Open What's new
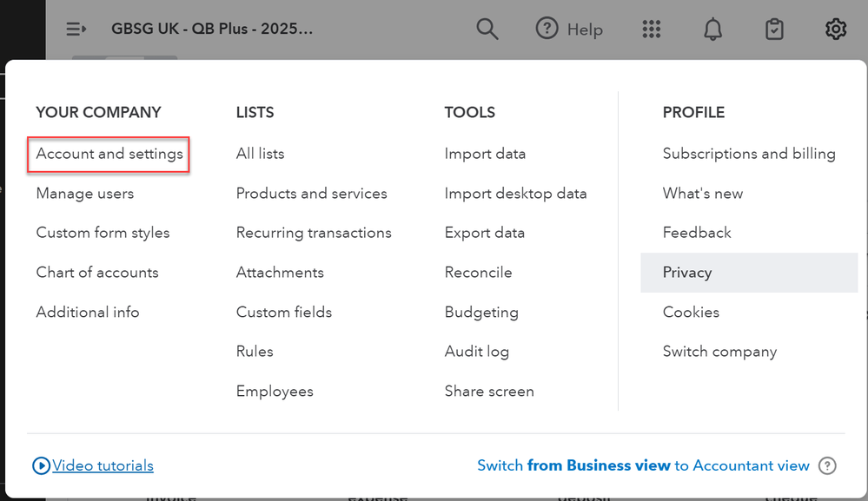Screen dimensions: 868x501 [x=703, y=194]
